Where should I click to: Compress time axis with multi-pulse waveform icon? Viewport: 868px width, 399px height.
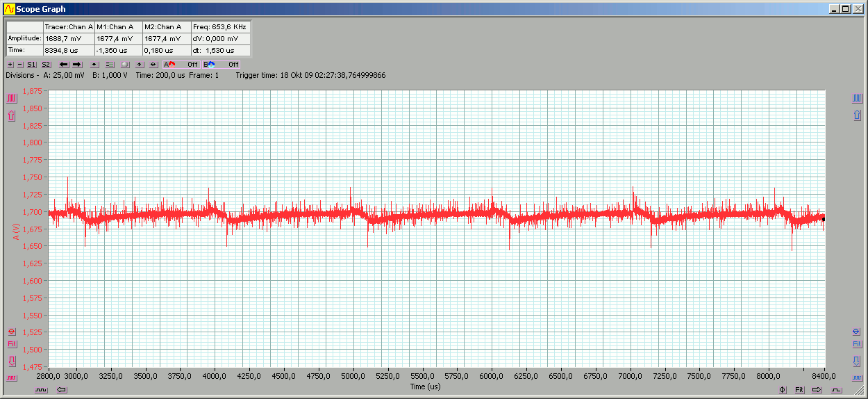point(41,390)
